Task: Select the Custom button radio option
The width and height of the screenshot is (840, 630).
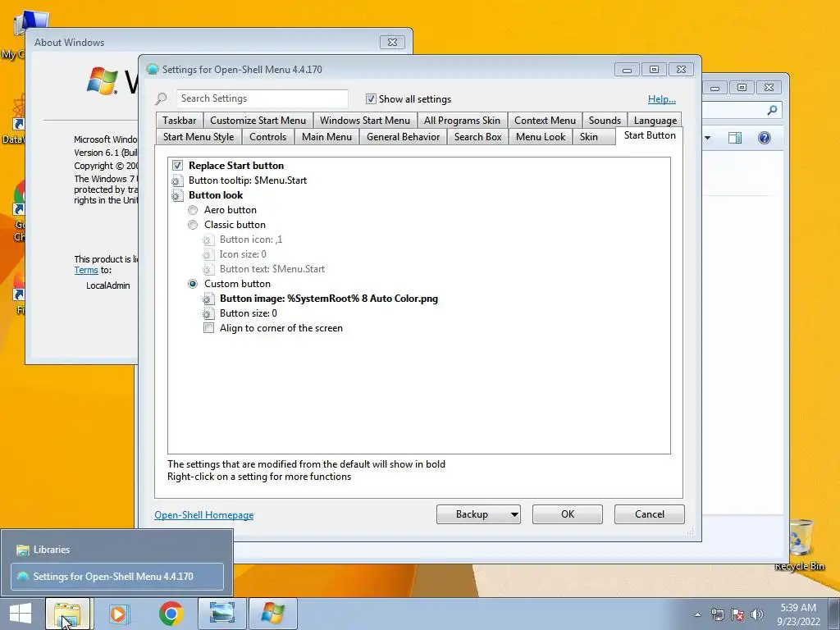Action: 193,284
